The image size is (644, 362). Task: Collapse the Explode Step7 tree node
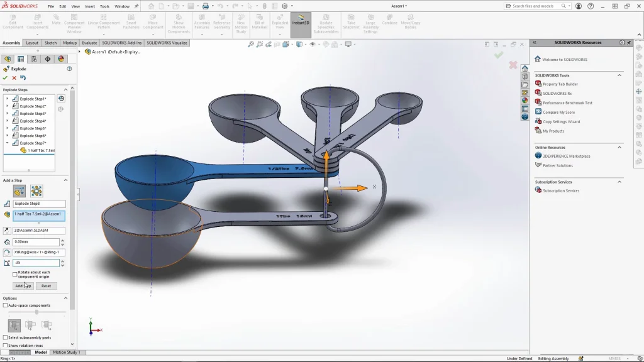(7, 143)
